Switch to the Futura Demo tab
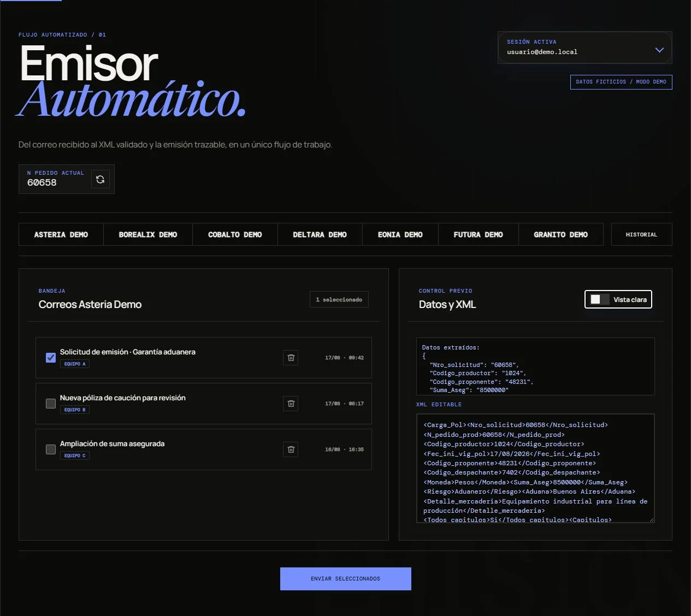 pos(479,234)
